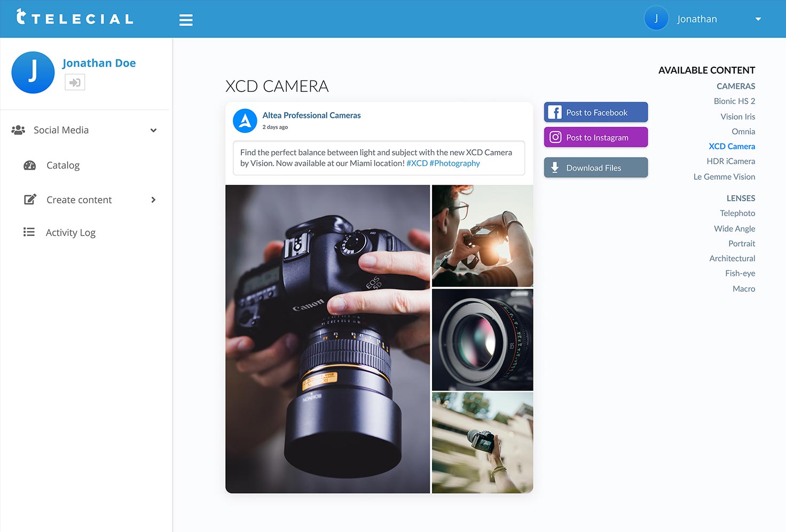Screen dimensions: 786x532
Task: Open the hamburger menu icon
Action: pos(186,20)
